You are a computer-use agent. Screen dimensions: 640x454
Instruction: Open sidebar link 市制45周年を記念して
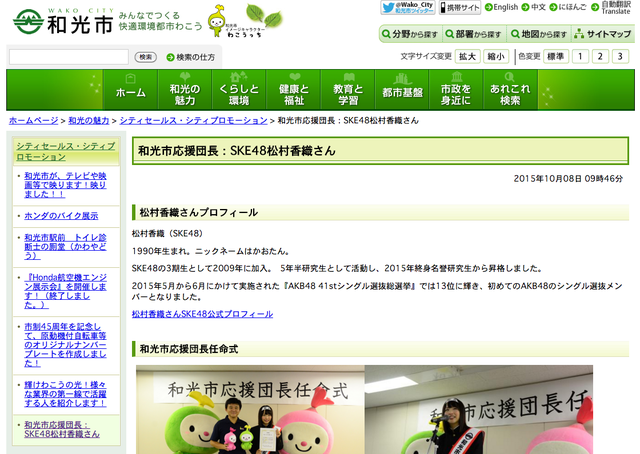point(65,345)
